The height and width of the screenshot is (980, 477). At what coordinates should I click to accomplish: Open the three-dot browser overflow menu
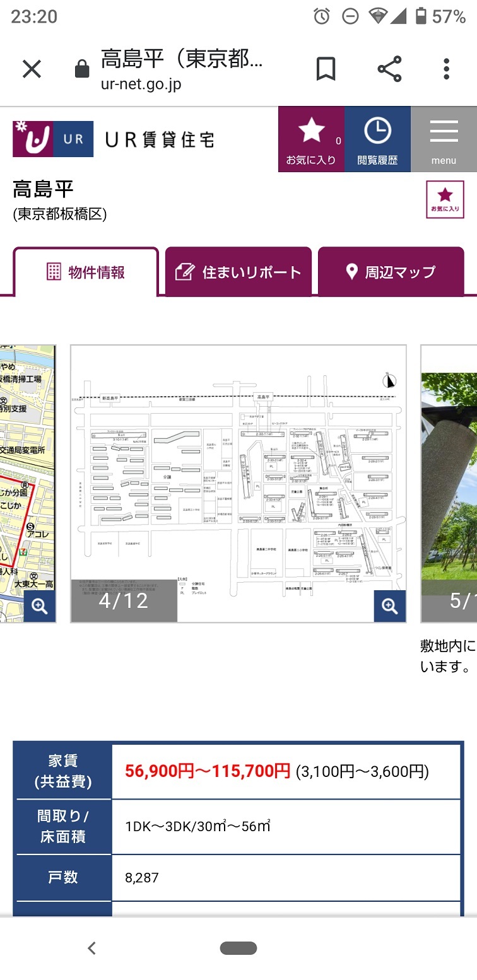pos(446,69)
